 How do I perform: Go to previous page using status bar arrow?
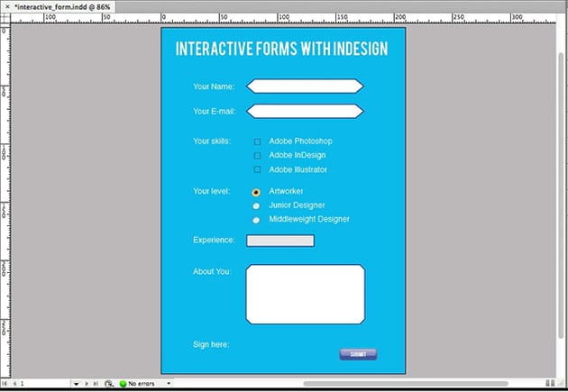(x=12, y=384)
